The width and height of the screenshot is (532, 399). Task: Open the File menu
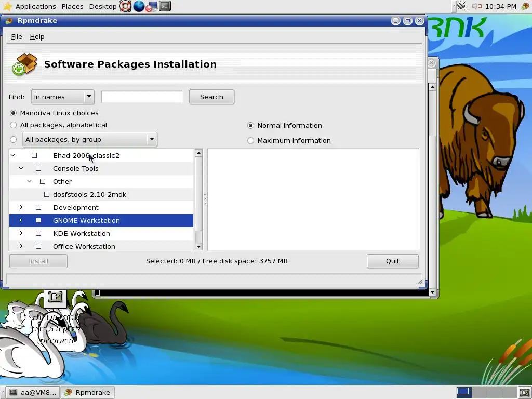[17, 37]
